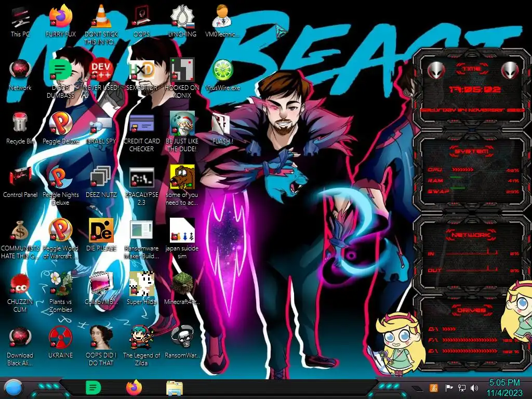Click the Start orb button

point(14,389)
